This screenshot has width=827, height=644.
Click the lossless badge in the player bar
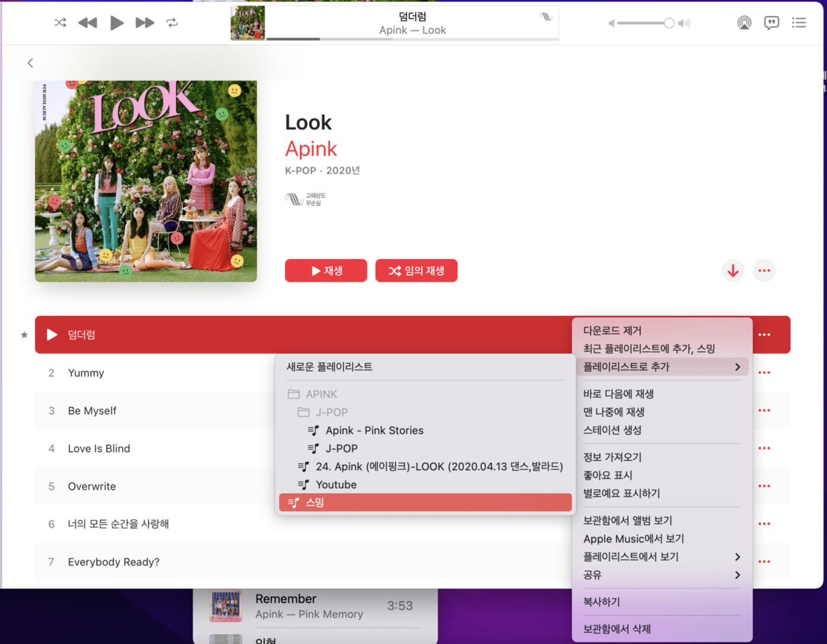click(546, 17)
